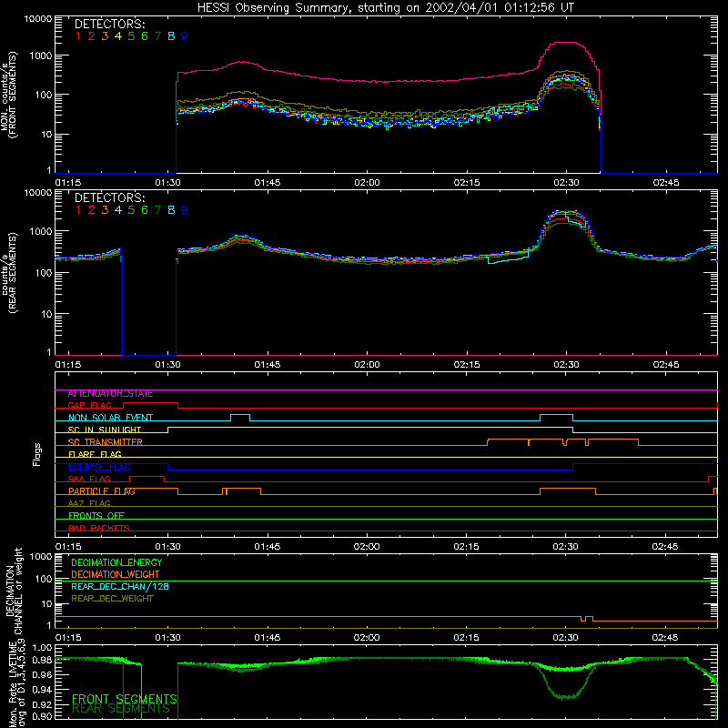
Task: Click detector 9 legend number in front segments plot
Action: click(185, 36)
